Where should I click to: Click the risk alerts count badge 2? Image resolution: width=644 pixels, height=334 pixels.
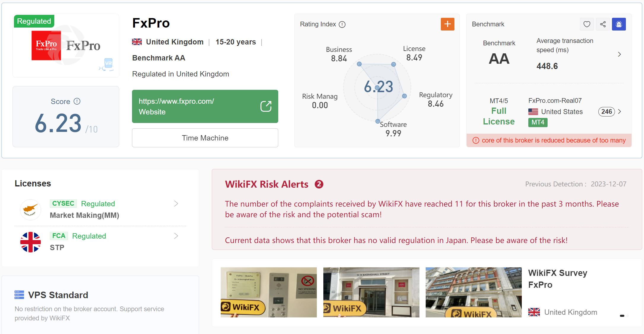click(319, 184)
